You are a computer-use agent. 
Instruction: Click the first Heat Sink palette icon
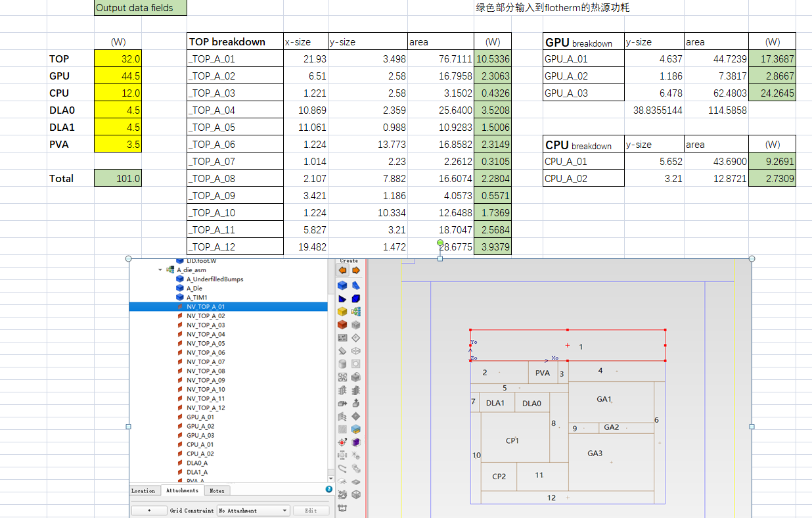(342, 390)
